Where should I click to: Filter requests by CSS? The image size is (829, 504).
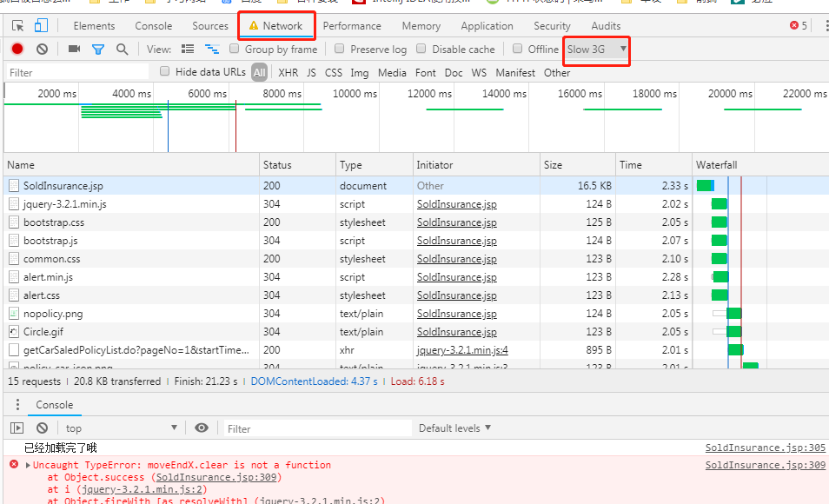(333, 72)
